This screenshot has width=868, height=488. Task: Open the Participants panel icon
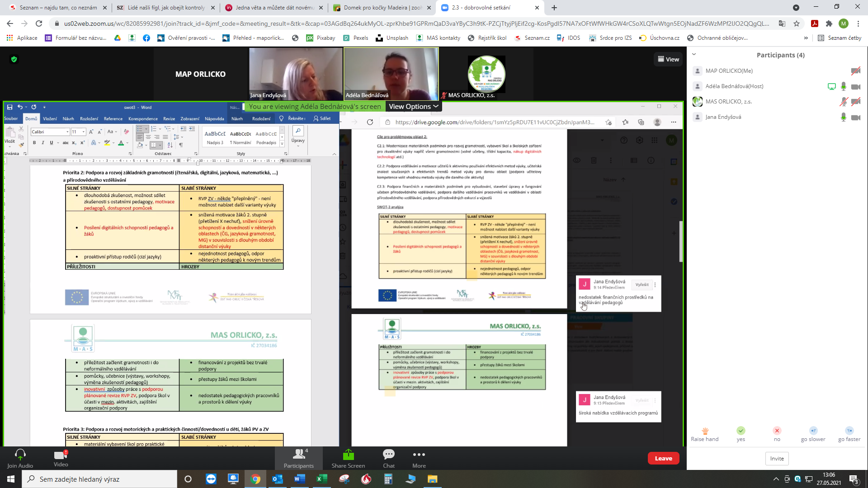pos(298,455)
